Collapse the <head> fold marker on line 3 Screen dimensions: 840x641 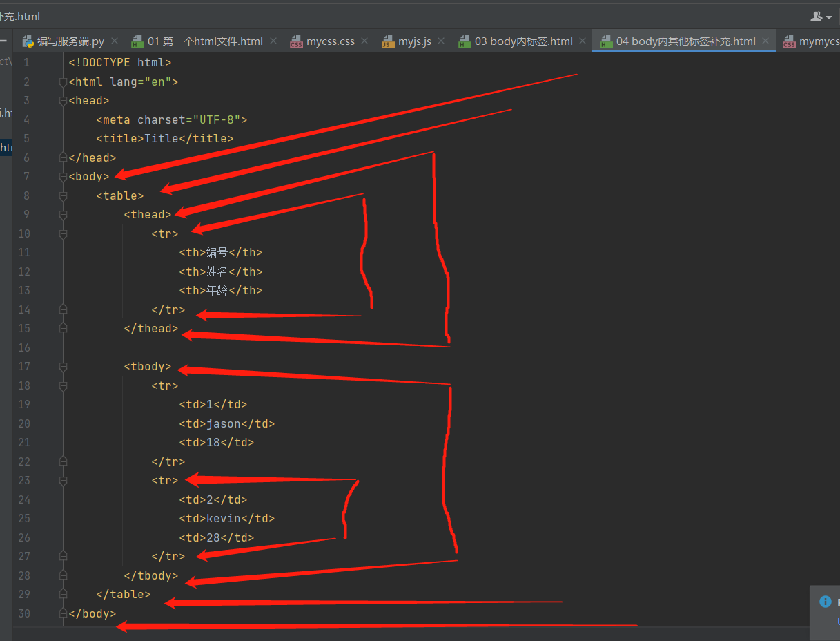(64, 101)
